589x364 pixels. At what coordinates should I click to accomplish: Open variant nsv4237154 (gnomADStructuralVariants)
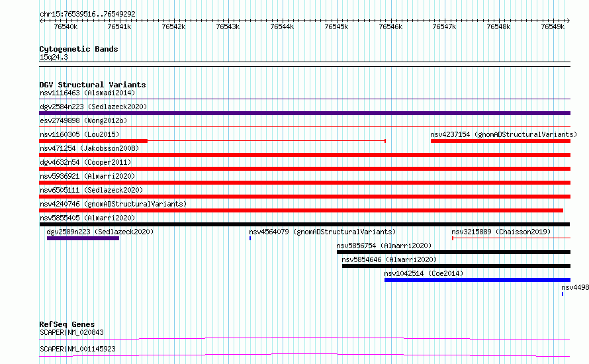(504, 134)
